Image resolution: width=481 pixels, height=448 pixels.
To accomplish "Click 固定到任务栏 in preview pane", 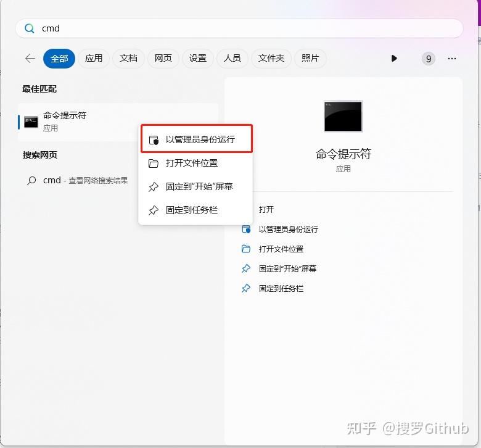I will (281, 288).
